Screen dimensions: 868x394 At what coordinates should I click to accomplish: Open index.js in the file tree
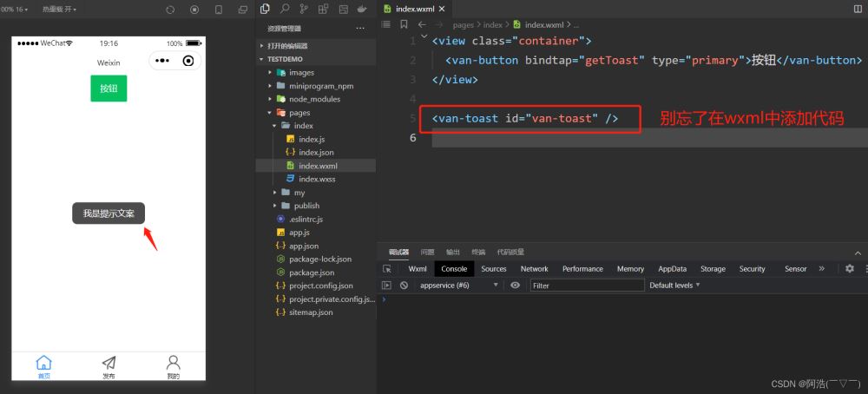[x=311, y=139]
